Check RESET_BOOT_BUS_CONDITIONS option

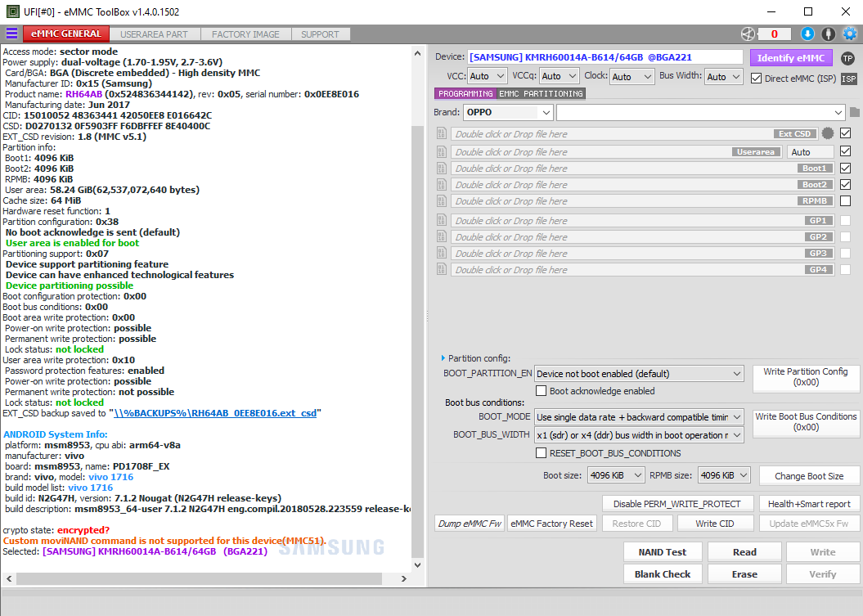(x=541, y=453)
